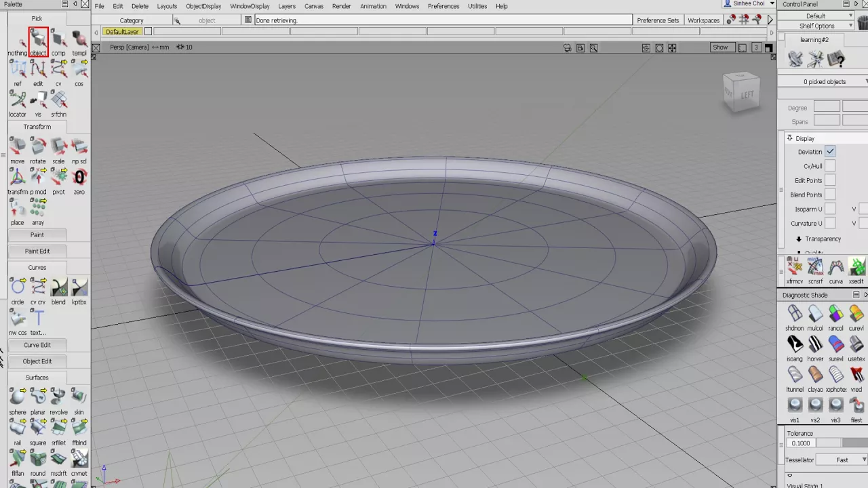Viewport: 868px width, 488px height.
Task: Open the xsedit shelf tool
Action: 856,270
